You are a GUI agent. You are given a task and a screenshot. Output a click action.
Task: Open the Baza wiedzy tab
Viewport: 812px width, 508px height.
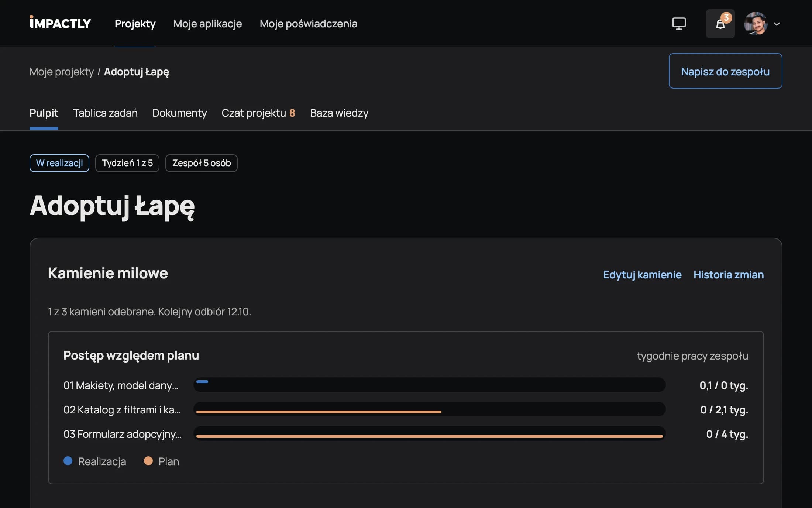click(339, 113)
